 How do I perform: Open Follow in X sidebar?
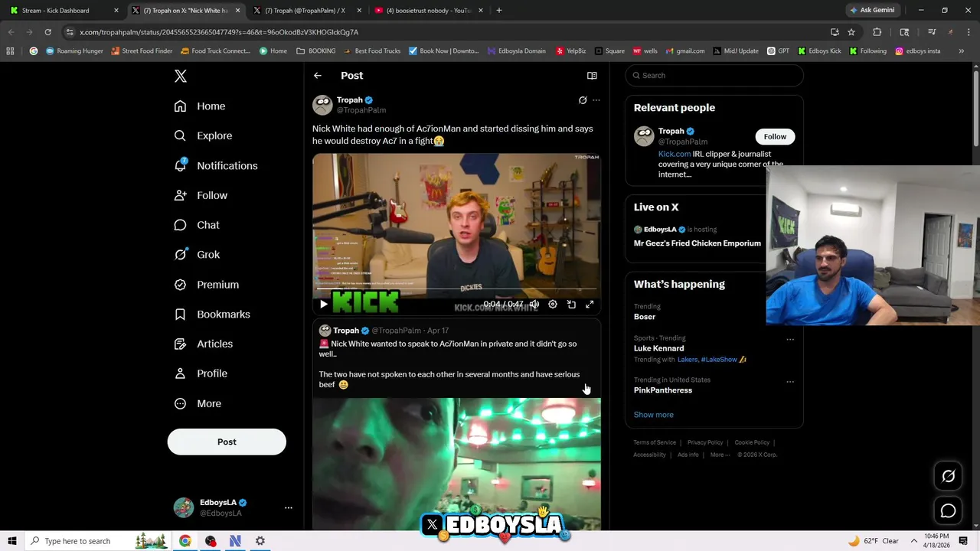pyautogui.click(x=201, y=195)
